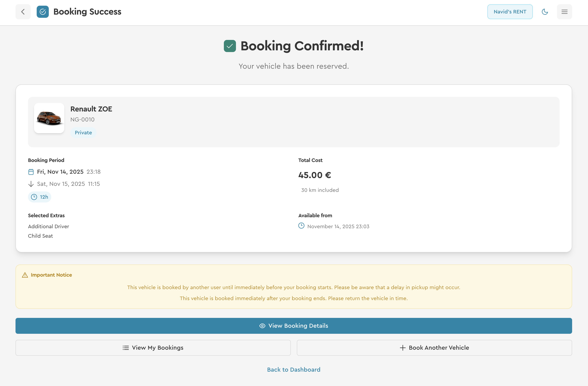Image resolution: width=588 pixels, height=386 pixels.
Task: Click the down arrow icon by Sat, Nov 15
Action: (31, 184)
